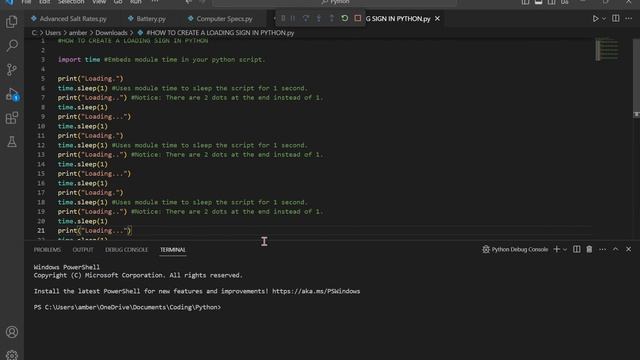Click line number 5 in gutter
The height and width of the screenshot is (360, 640).
point(43,78)
